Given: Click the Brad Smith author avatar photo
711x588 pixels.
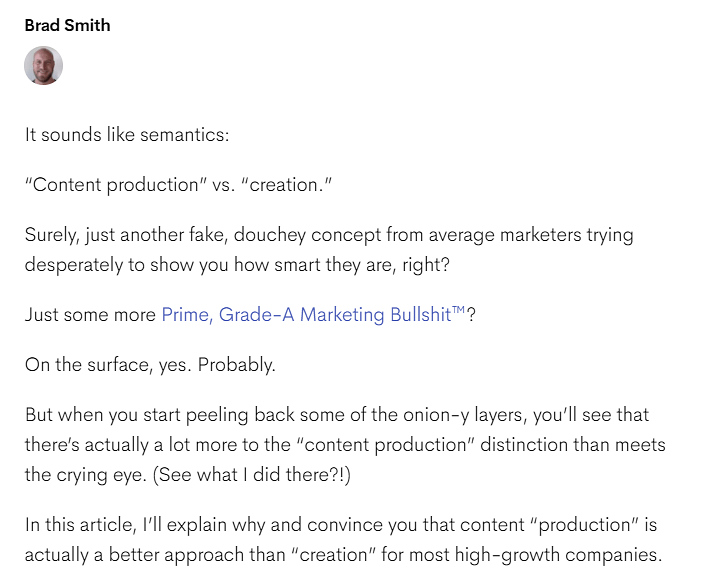Looking at the screenshot, I should [43, 65].
